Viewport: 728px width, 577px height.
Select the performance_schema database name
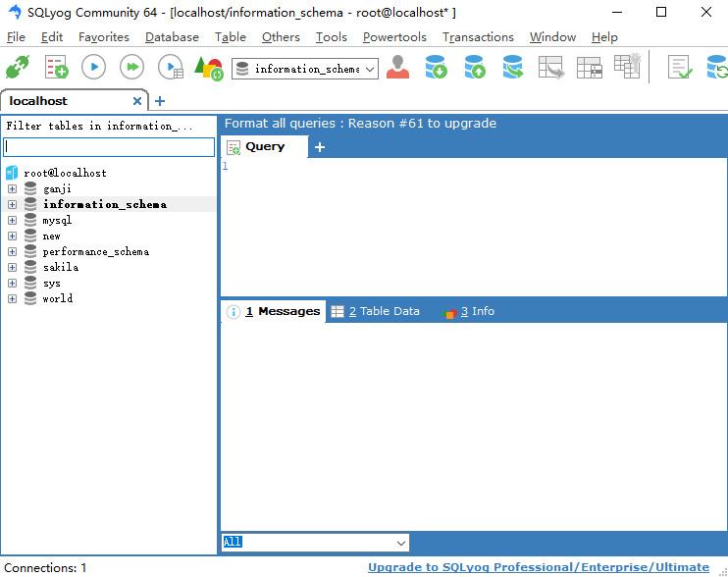pyautogui.click(x=95, y=251)
